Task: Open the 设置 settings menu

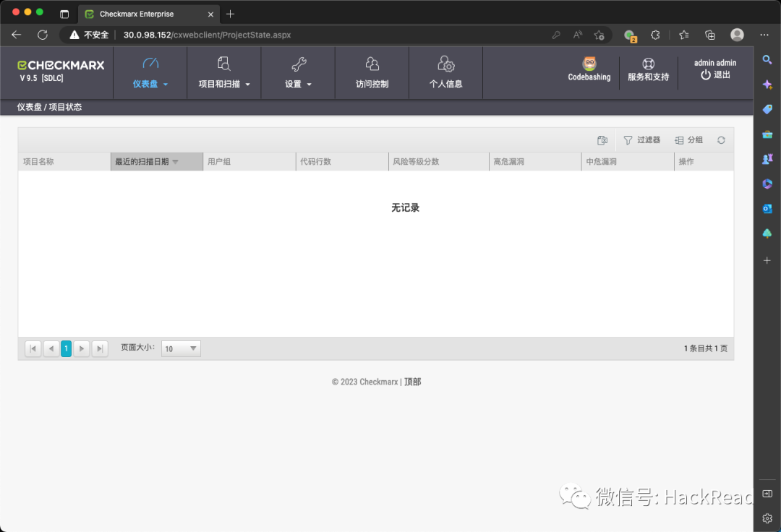Action: [x=298, y=73]
